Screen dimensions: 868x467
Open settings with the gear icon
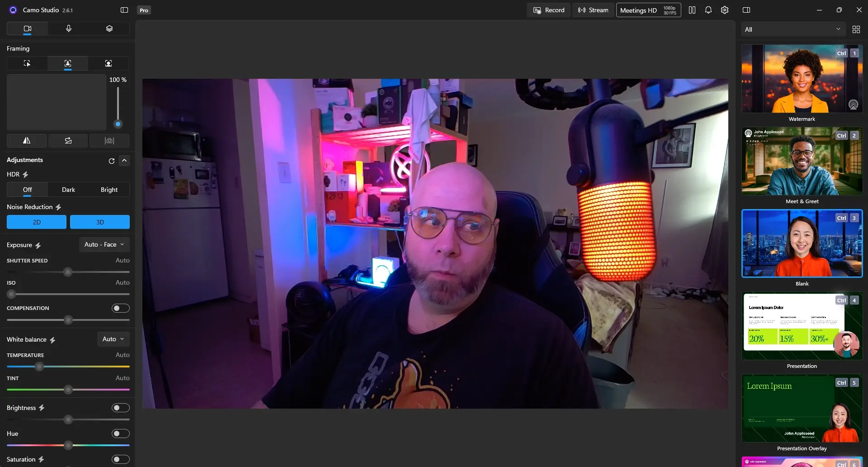725,10
